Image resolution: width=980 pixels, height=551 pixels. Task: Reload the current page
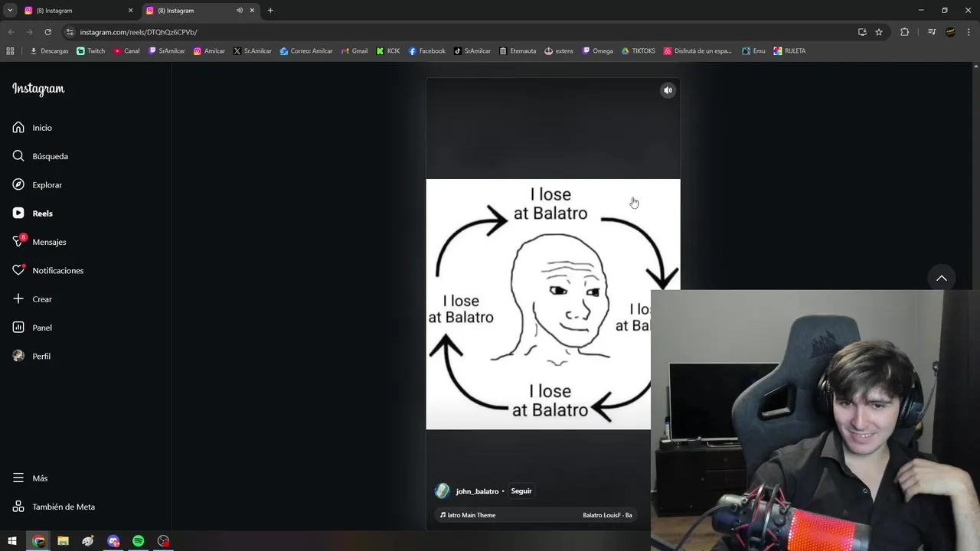coord(47,32)
